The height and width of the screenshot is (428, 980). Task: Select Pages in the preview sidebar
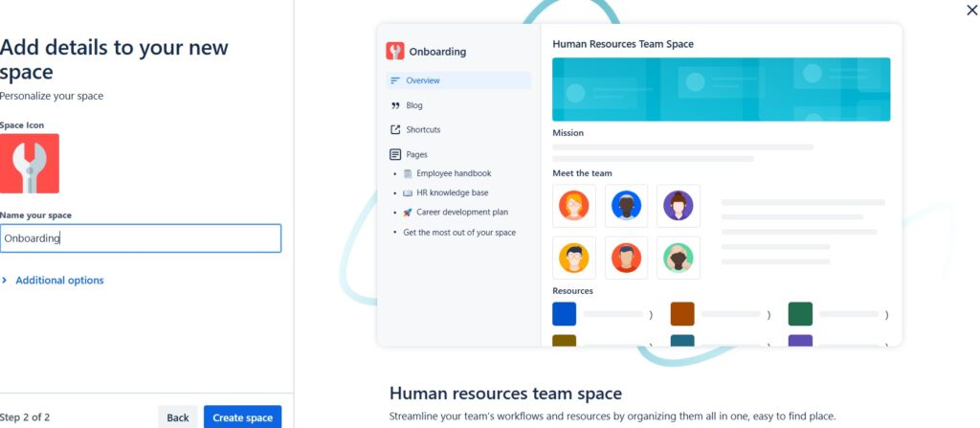417,154
